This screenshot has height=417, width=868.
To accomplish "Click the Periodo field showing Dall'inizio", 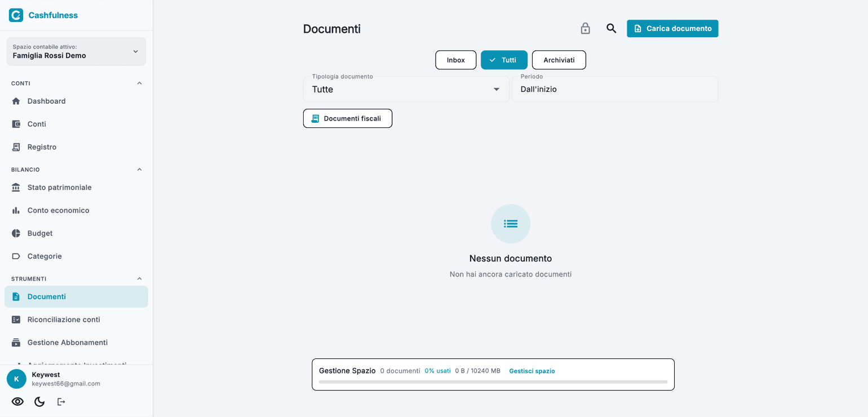I will coord(615,89).
